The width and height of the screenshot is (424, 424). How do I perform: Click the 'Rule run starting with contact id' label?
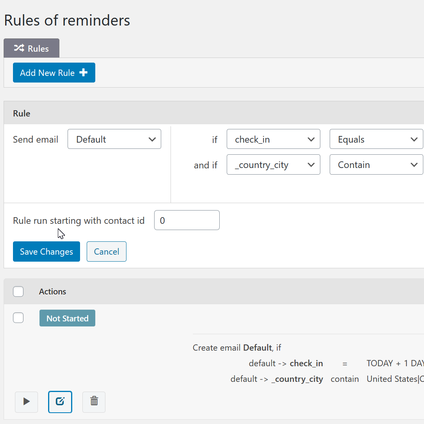click(79, 221)
